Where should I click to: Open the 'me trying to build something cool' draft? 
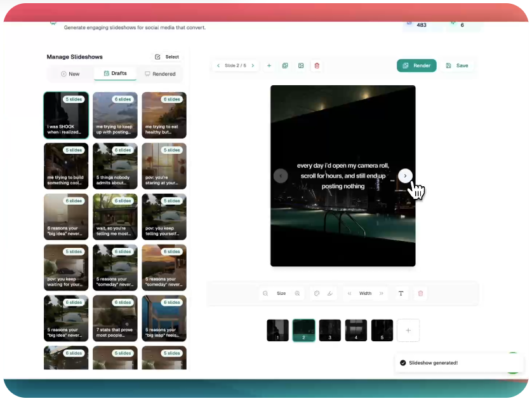(65, 166)
